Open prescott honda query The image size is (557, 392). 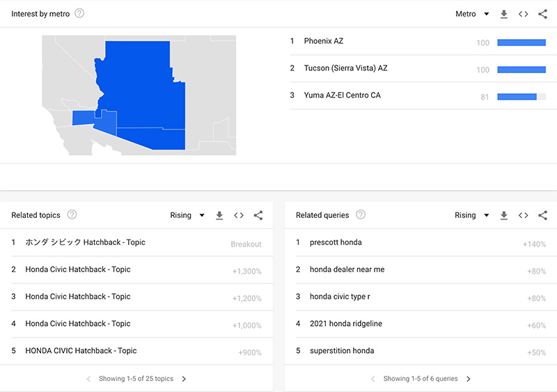(421, 243)
